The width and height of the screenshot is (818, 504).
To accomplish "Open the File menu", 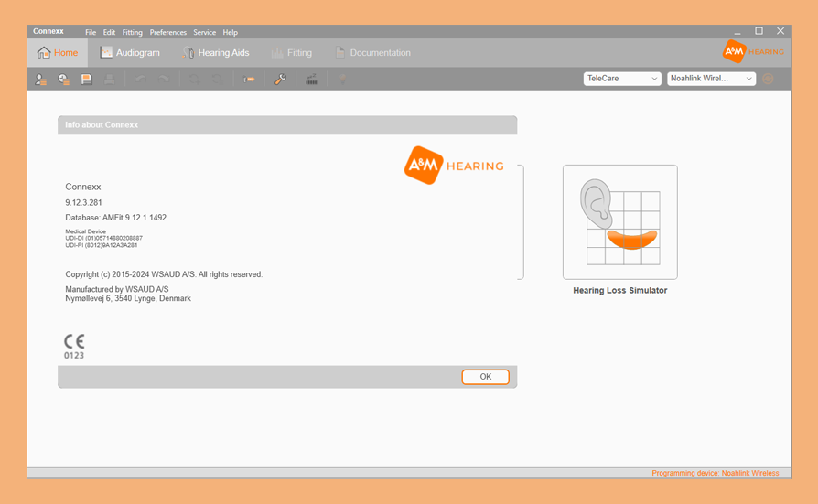I will 91,32.
